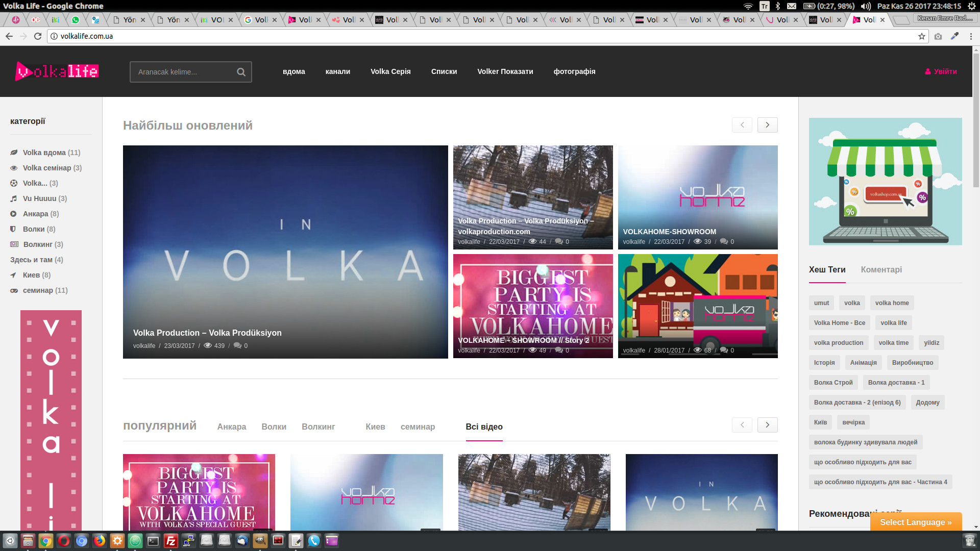980x551 pixels.
Task: Open the battery indicator menu
Action: click(829, 6)
